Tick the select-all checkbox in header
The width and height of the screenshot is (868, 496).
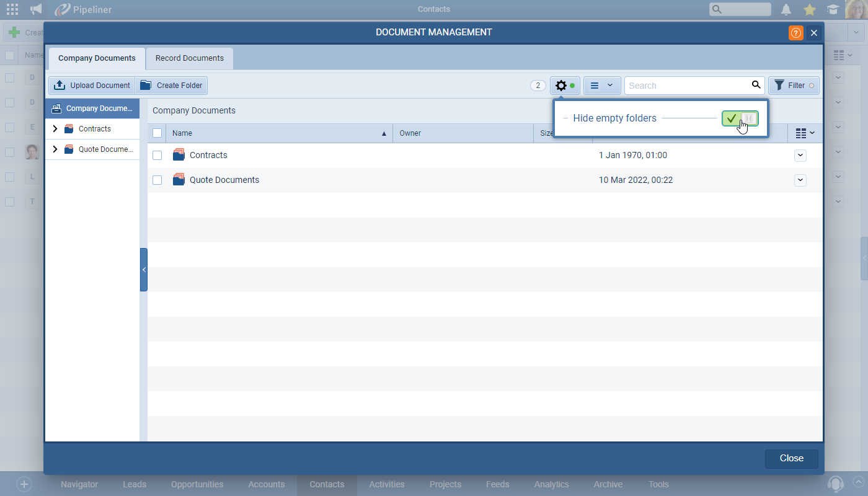157,133
